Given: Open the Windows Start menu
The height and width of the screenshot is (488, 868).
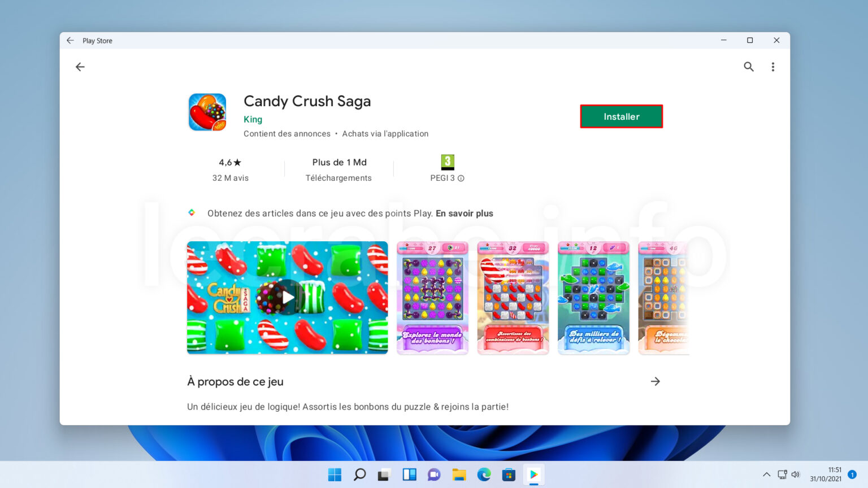Looking at the screenshot, I should [x=335, y=474].
